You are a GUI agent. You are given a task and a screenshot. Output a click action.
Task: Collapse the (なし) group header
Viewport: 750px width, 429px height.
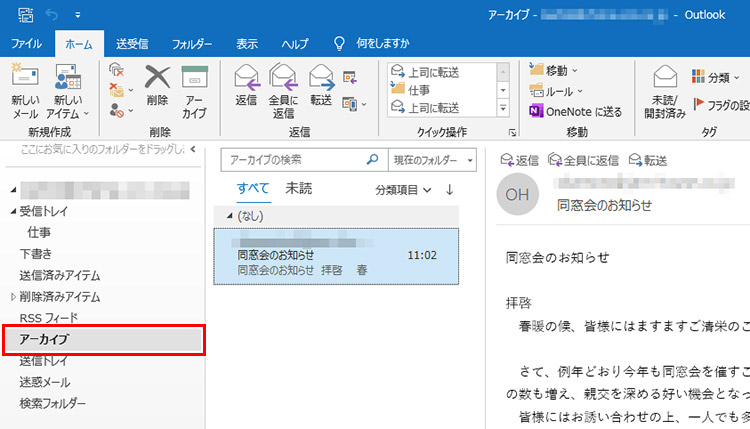(228, 216)
